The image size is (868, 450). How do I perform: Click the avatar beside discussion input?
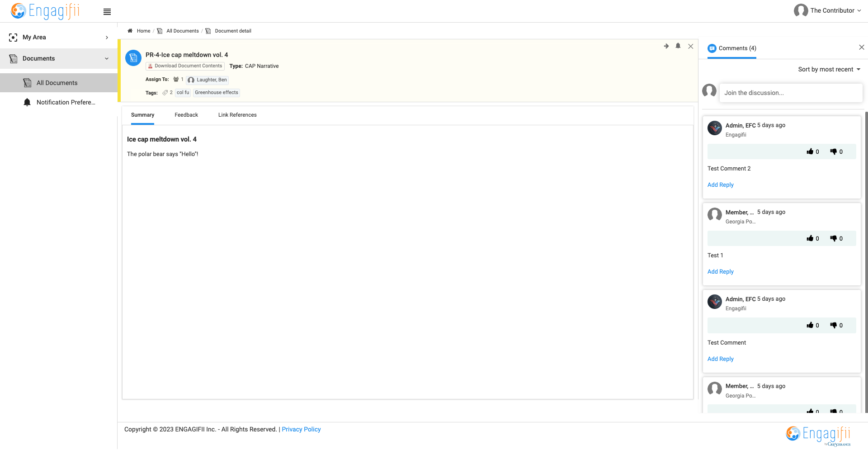[x=709, y=91]
